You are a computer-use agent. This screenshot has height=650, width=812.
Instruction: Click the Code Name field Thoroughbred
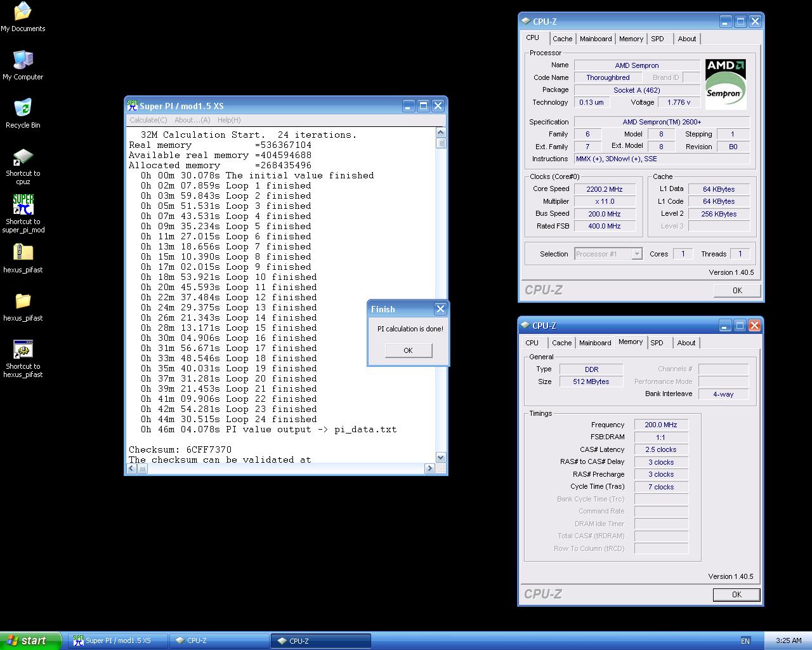point(608,77)
